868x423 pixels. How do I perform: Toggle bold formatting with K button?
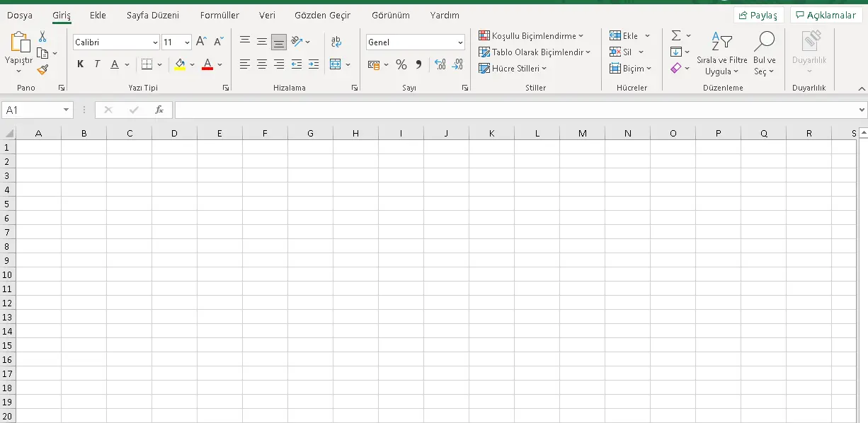tap(80, 64)
